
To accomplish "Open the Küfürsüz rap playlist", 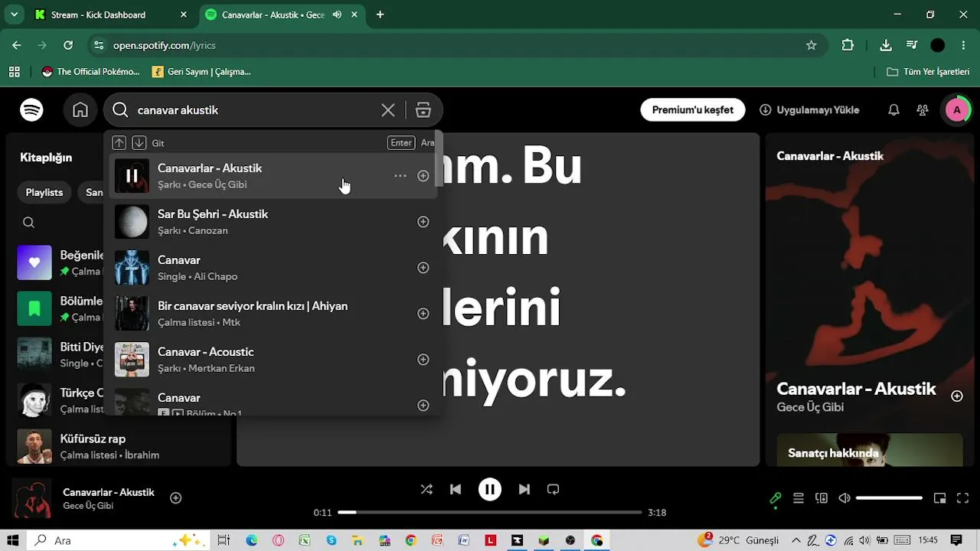I will [x=119, y=446].
